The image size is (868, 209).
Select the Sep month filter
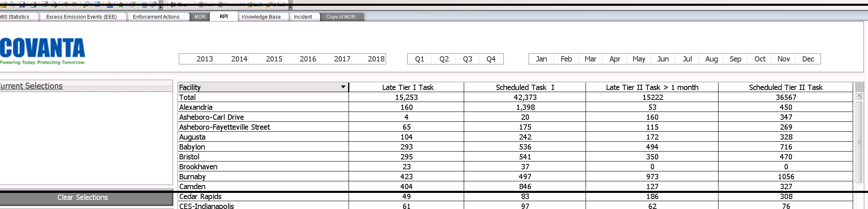point(735,59)
